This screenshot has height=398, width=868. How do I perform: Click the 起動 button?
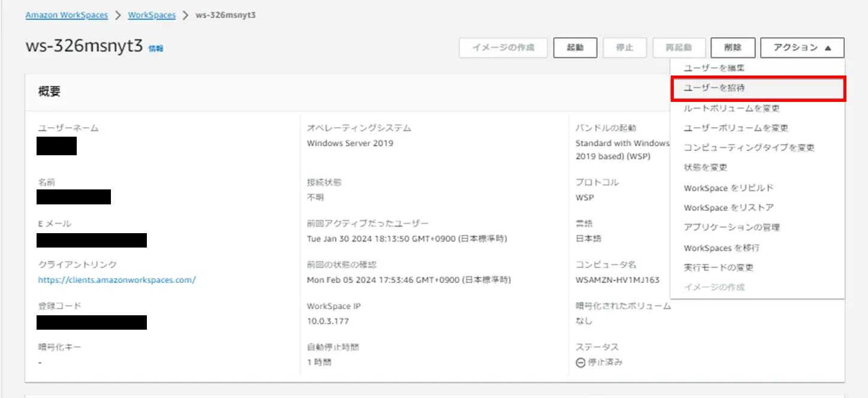click(575, 48)
